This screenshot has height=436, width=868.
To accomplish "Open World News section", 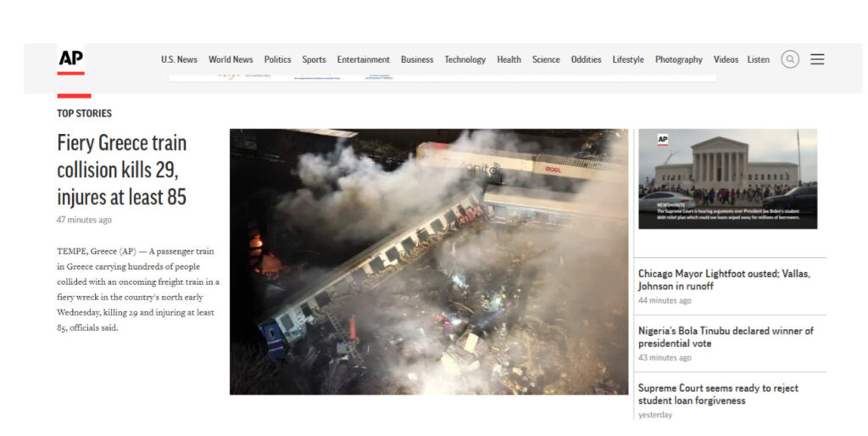I will click(231, 59).
